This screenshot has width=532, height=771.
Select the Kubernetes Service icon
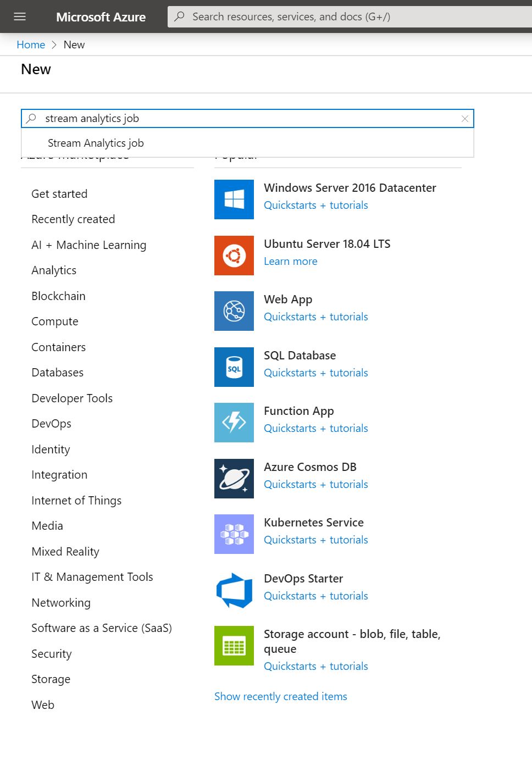coord(234,534)
